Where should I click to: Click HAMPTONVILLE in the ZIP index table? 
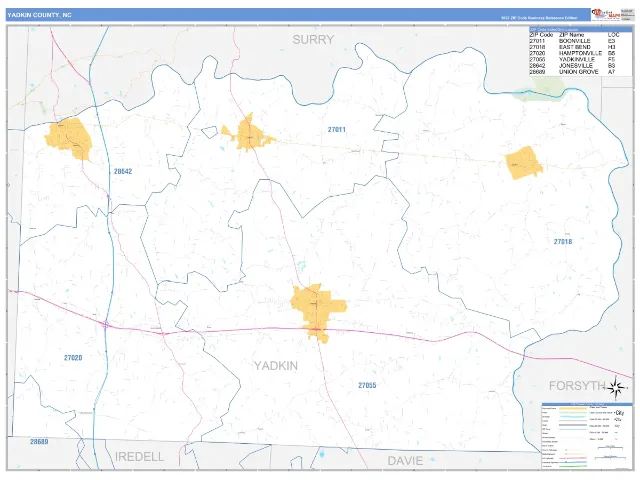click(580, 53)
